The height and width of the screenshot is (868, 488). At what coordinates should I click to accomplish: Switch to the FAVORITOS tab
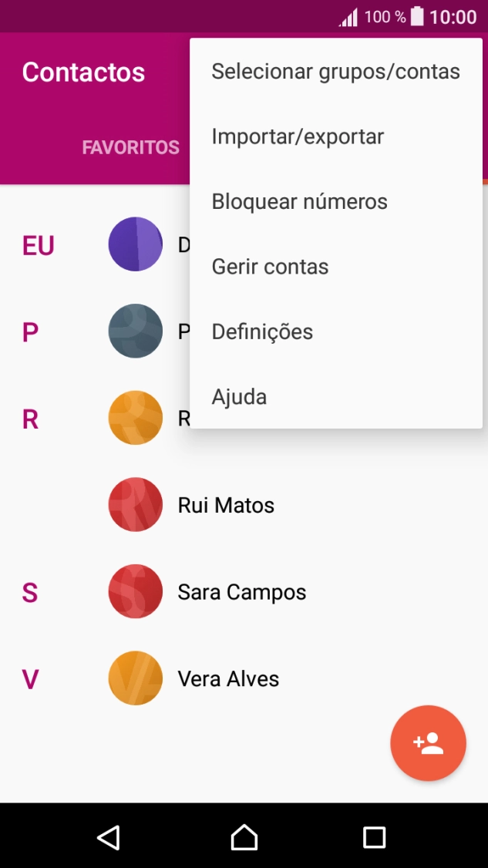click(x=130, y=147)
